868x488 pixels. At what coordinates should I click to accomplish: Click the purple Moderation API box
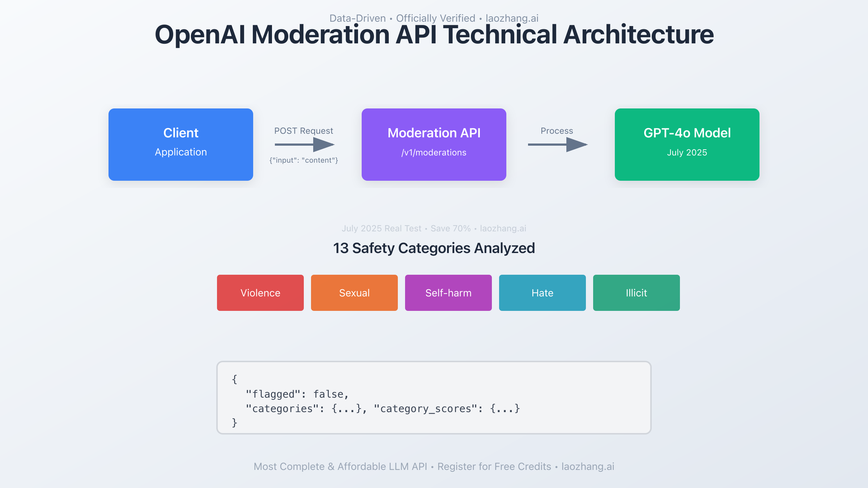pos(434,145)
